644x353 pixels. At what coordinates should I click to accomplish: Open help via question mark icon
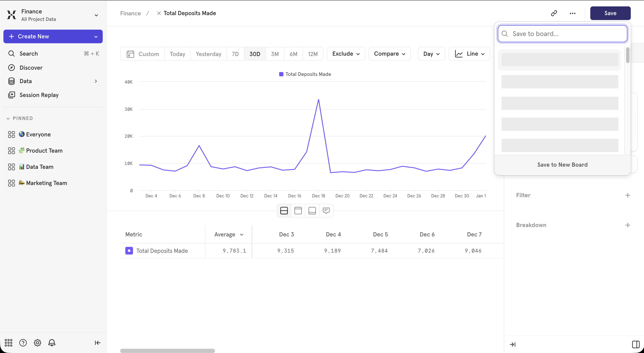tap(23, 343)
